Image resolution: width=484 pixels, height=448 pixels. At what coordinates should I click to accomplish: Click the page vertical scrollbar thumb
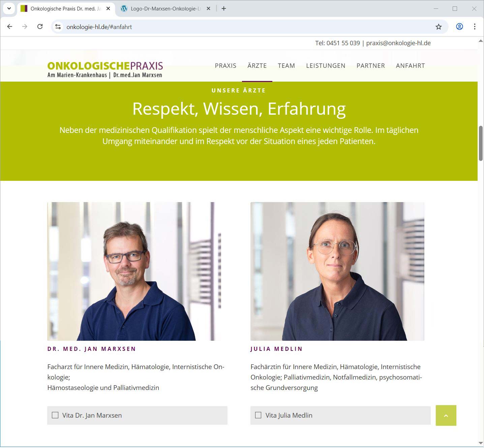pyautogui.click(x=481, y=143)
